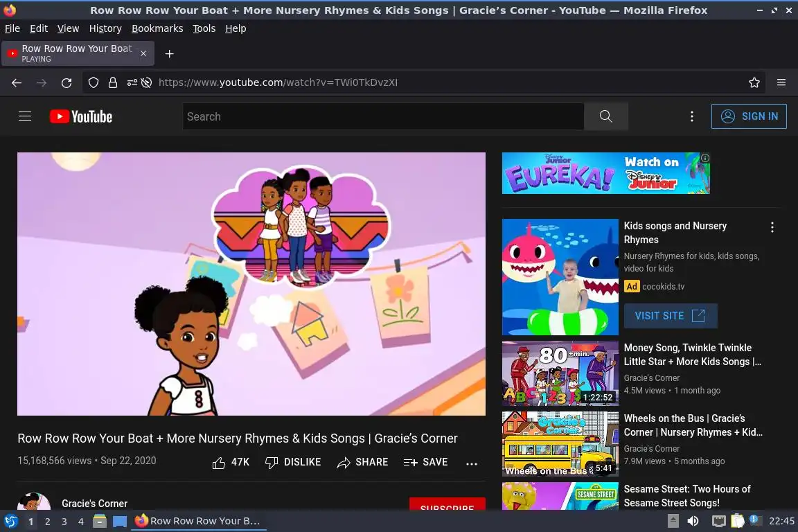Viewport: 798px width, 532px height.
Task: Open Firefox application hamburger menu
Action: (x=781, y=82)
